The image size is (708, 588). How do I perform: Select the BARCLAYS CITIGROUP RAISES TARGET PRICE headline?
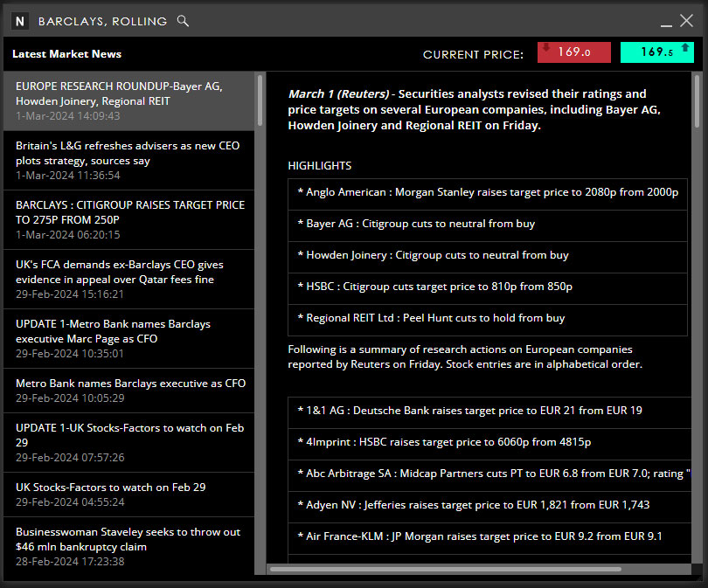point(129,219)
